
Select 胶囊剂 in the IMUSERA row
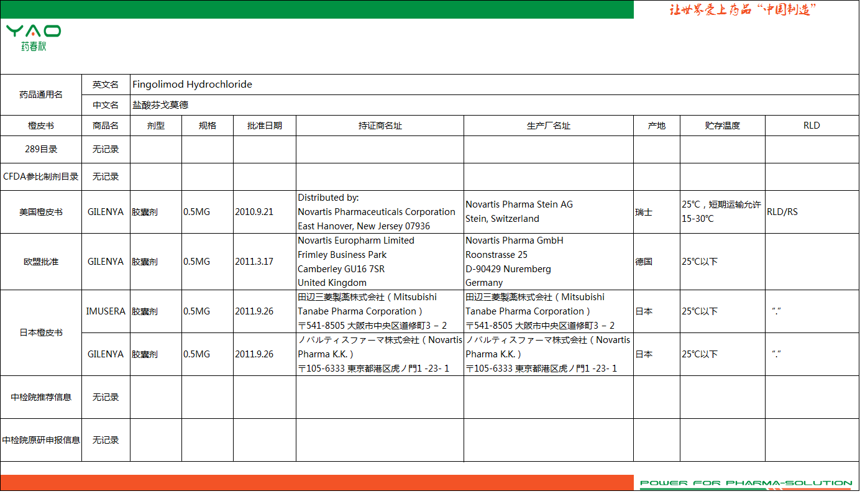156,311
